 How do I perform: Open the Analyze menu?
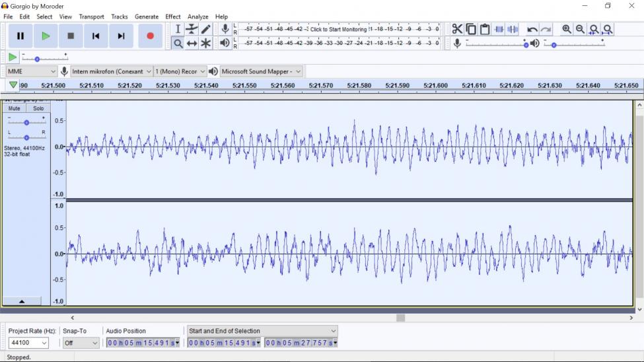[x=198, y=17]
